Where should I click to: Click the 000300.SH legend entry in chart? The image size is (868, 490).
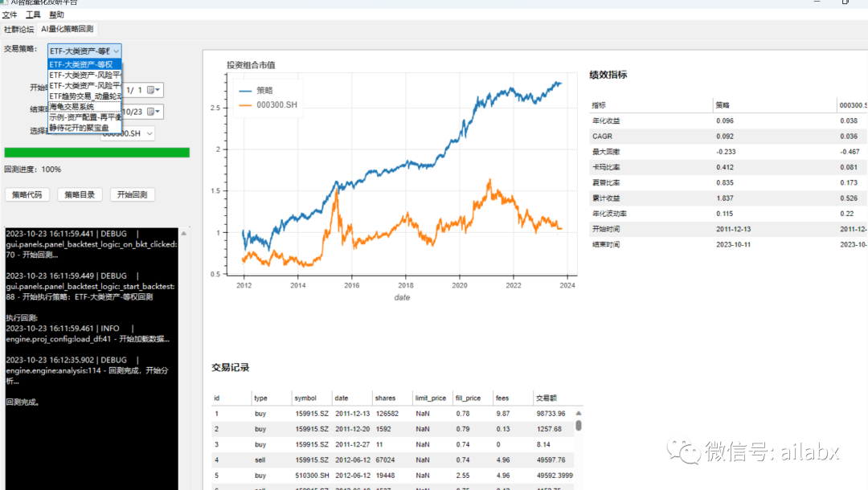point(268,104)
